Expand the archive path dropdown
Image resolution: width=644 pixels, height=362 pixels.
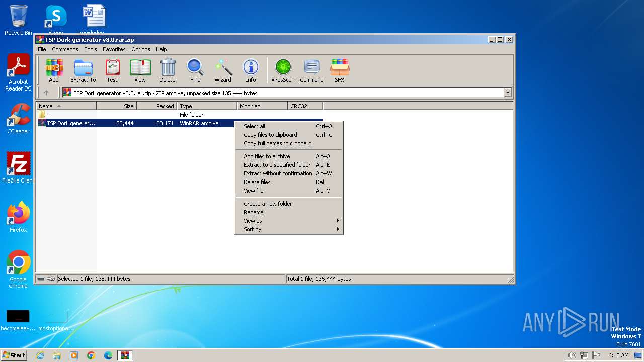tap(508, 93)
